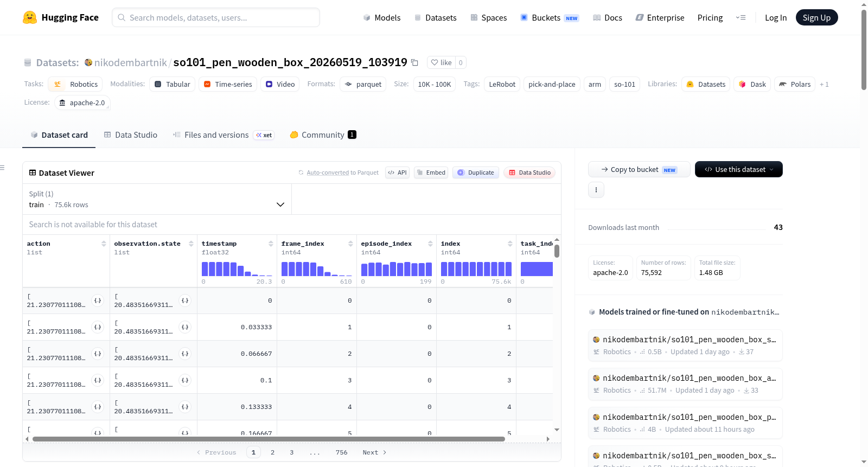Expand observation.state cell in timestamp 0.1 row
Viewport: 868px width, 467px height.
185,380
